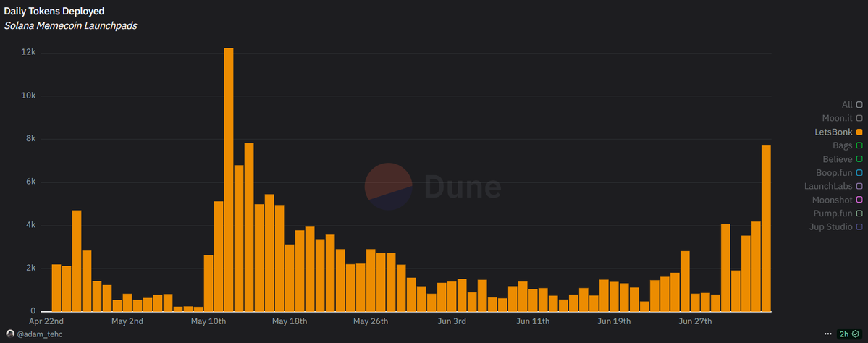Toggle the Bags legend entry

point(848,145)
